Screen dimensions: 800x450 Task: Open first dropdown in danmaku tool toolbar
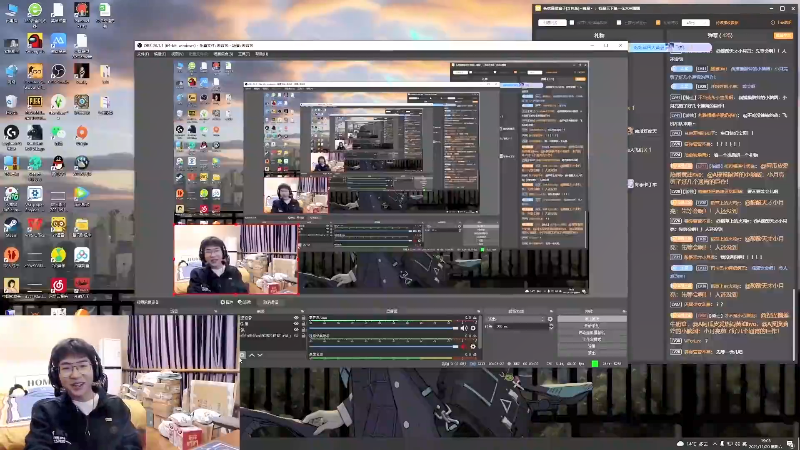[x=552, y=22]
